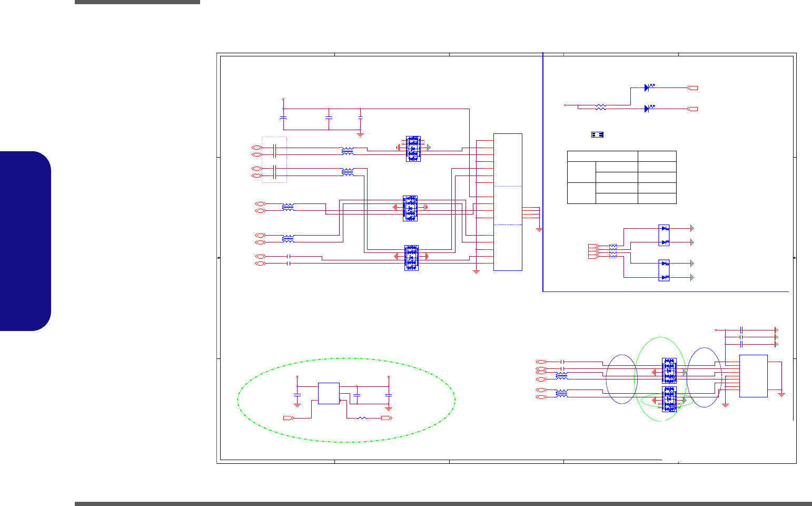Screen dimensions: 812x506
Task: Select the two-pad jumper symbol above the table
Action: click(x=597, y=134)
